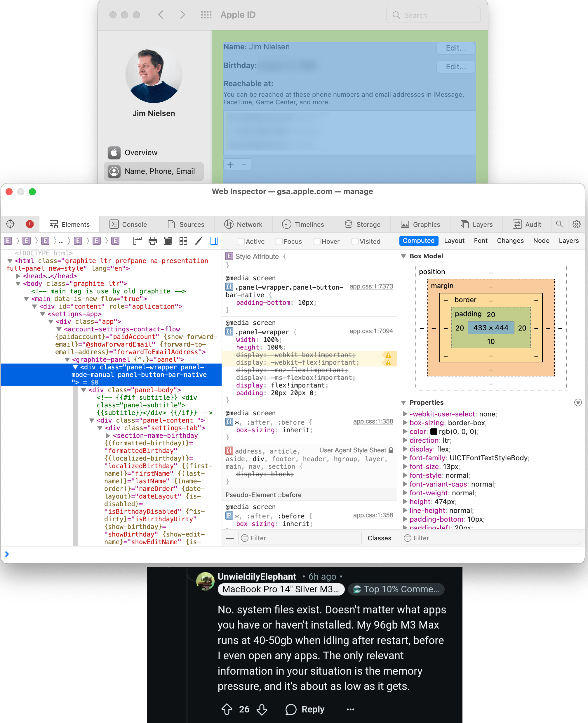Click the red error indicator icon
This screenshot has width=588, height=723.
tap(30, 224)
